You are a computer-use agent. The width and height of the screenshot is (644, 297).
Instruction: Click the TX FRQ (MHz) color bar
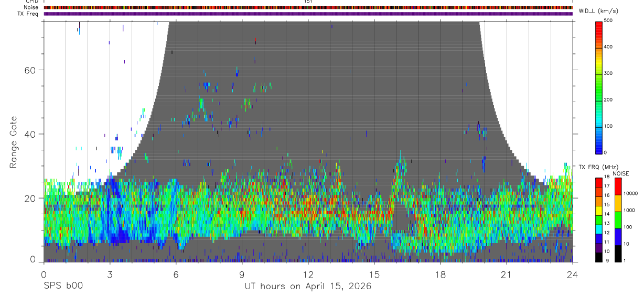[x=599, y=219]
